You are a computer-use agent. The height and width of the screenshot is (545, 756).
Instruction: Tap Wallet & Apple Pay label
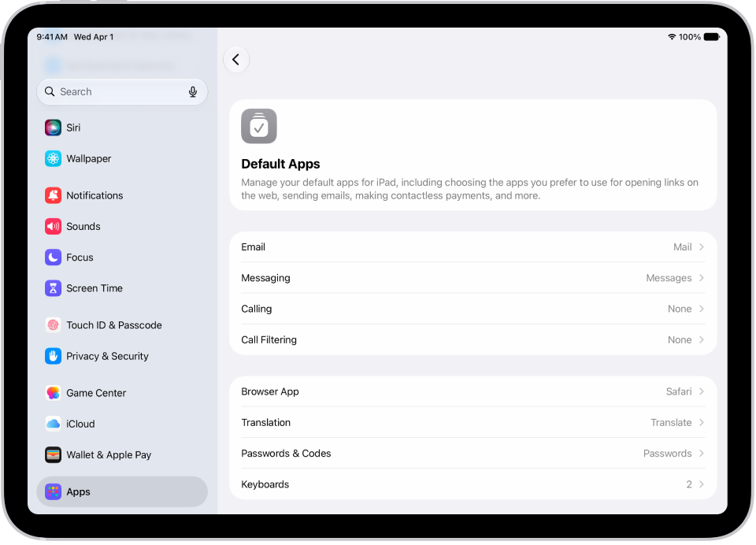[x=109, y=454]
